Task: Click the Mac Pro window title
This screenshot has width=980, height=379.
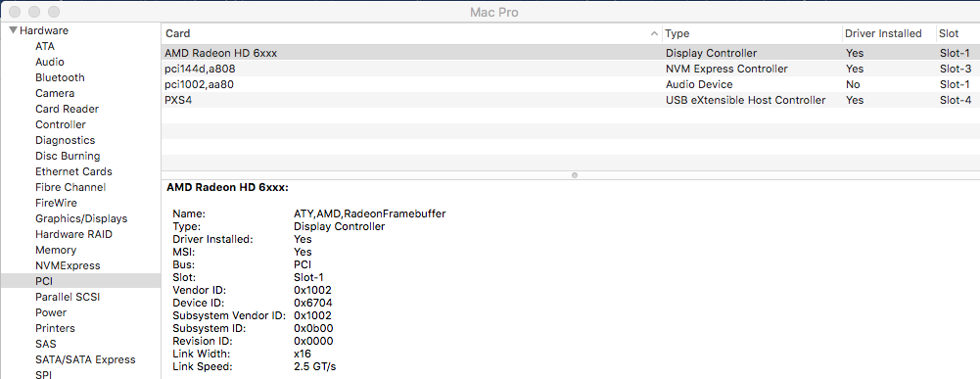Action: tap(493, 12)
